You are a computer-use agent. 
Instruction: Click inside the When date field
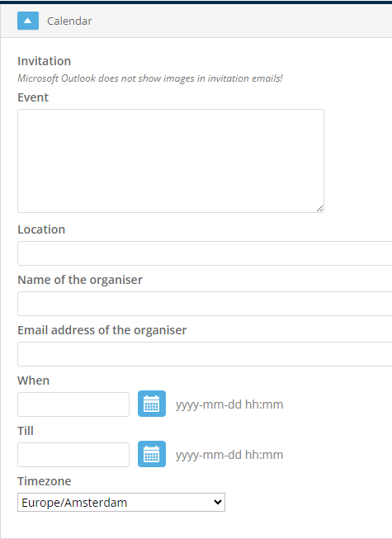(73, 404)
